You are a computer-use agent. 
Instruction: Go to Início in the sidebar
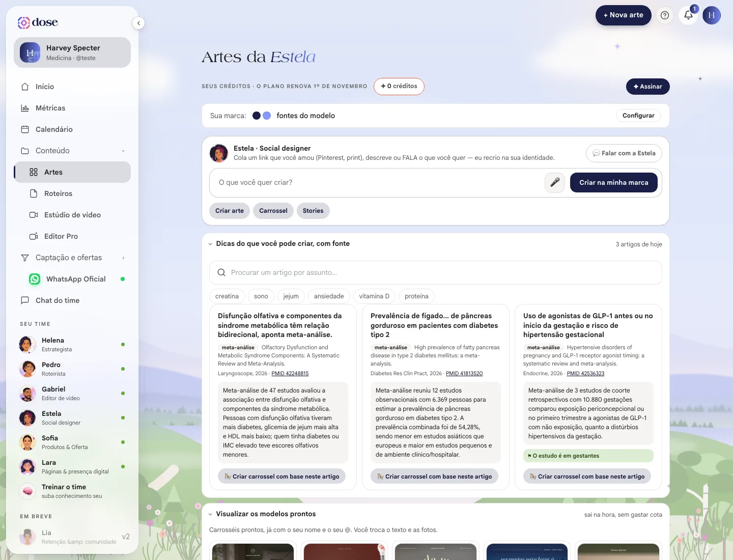72,87
